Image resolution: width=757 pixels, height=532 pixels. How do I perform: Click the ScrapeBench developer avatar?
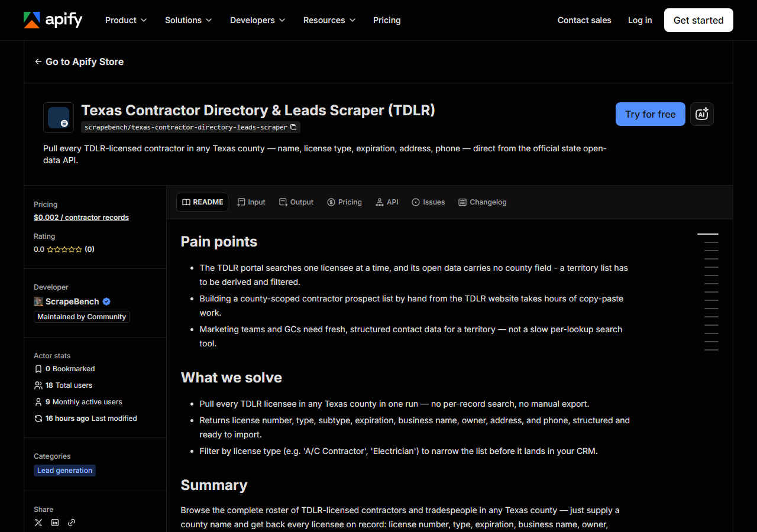click(x=38, y=301)
